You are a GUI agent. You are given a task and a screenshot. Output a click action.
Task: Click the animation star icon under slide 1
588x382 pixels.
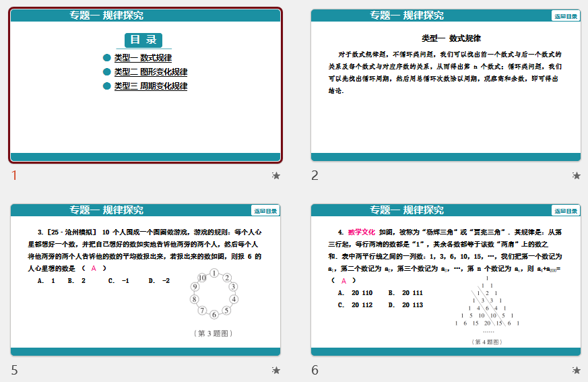click(275, 176)
